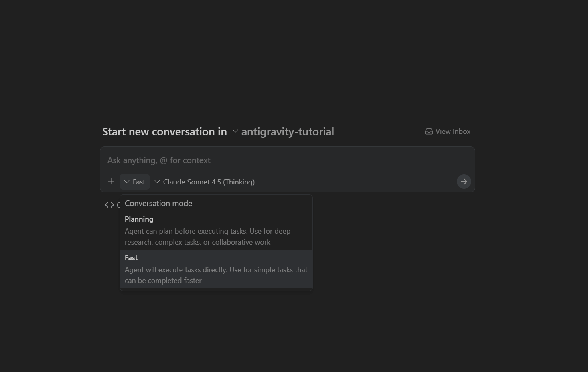Click the 'Conversation mode' menu header
This screenshot has width=588, height=372.
point(158,203)
